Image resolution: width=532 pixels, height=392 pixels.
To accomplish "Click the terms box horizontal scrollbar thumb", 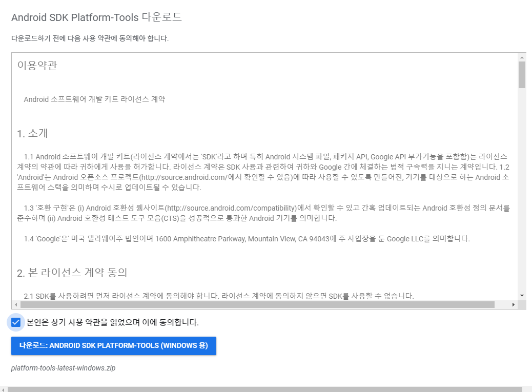I will 257,304.
